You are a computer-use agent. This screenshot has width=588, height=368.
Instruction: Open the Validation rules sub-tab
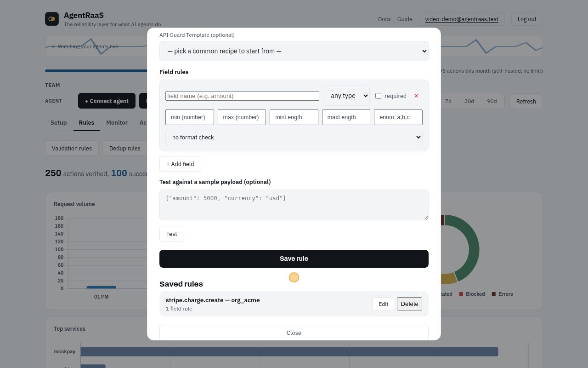click(x=72, y=148)
